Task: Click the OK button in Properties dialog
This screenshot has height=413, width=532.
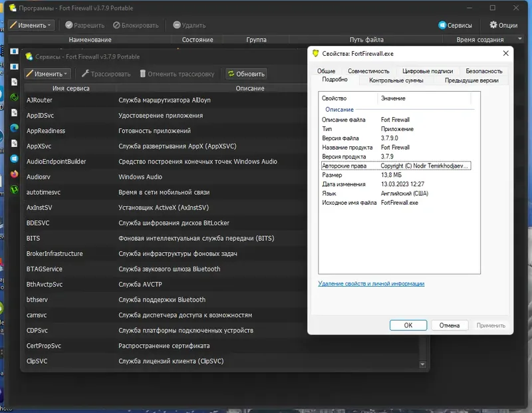Action: tap(408, 325)
